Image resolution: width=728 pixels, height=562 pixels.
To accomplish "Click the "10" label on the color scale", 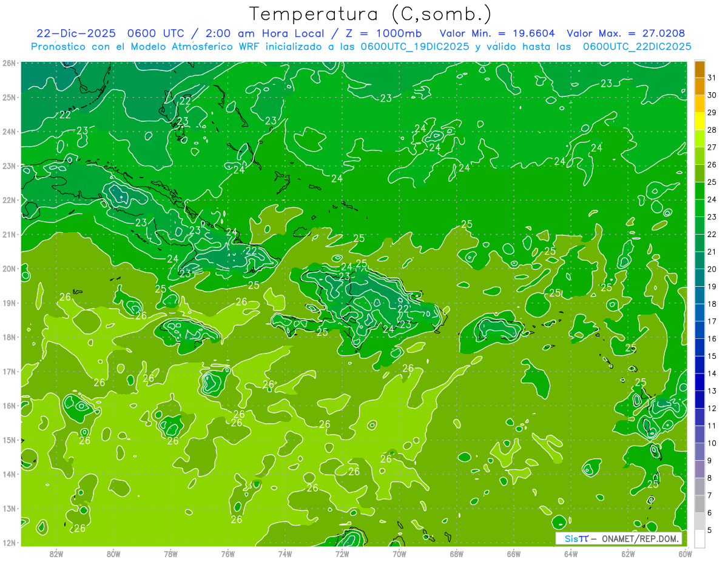I will 712,443.
